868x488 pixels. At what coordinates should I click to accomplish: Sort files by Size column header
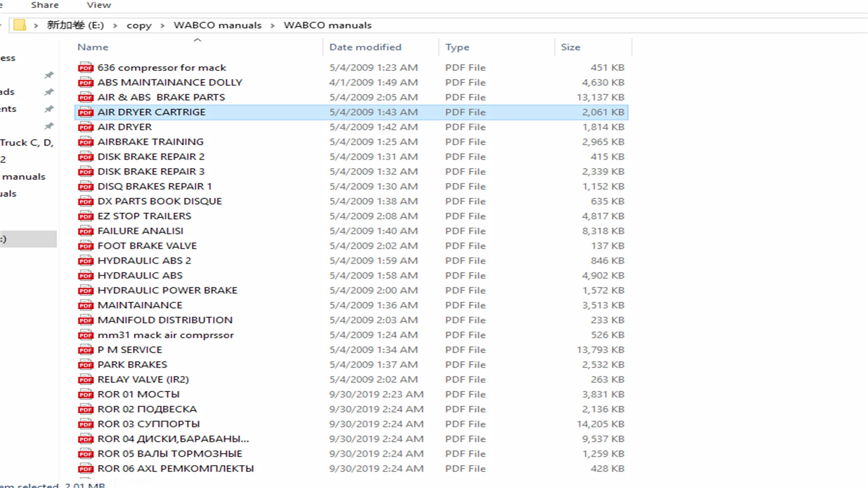(571, 47)
